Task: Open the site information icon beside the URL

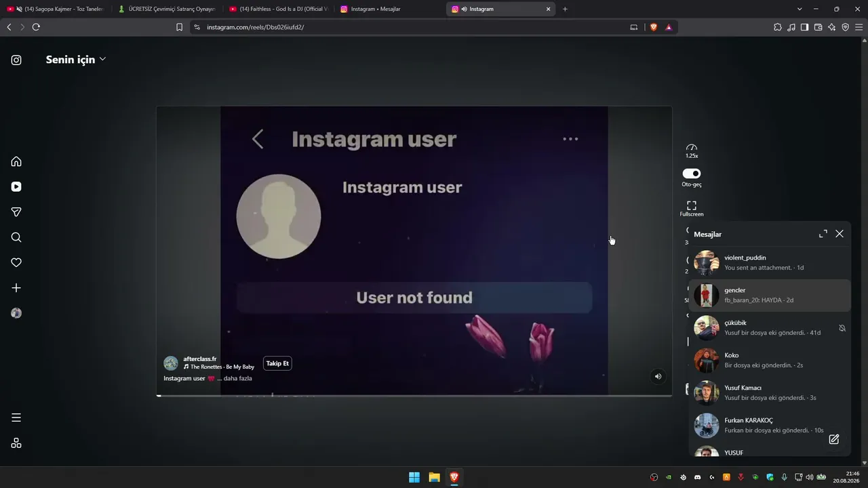Action: (x=197, y=27)
